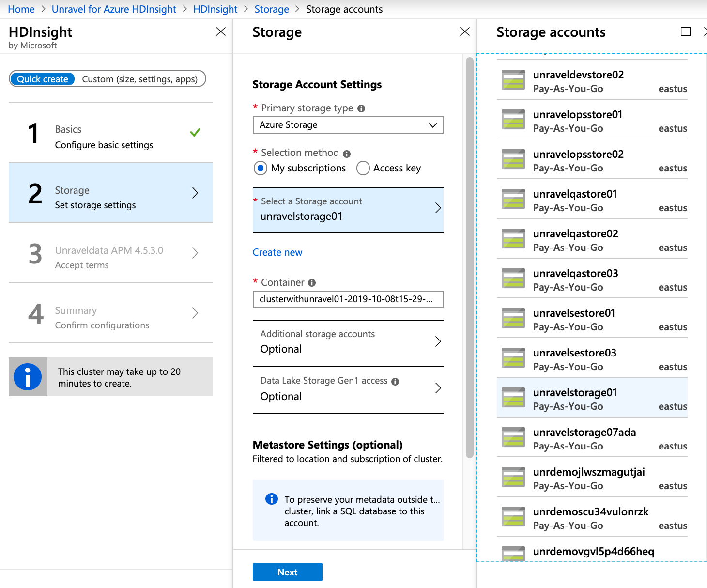
Task: Close the HDInsight blade
Action: (221, 31)
